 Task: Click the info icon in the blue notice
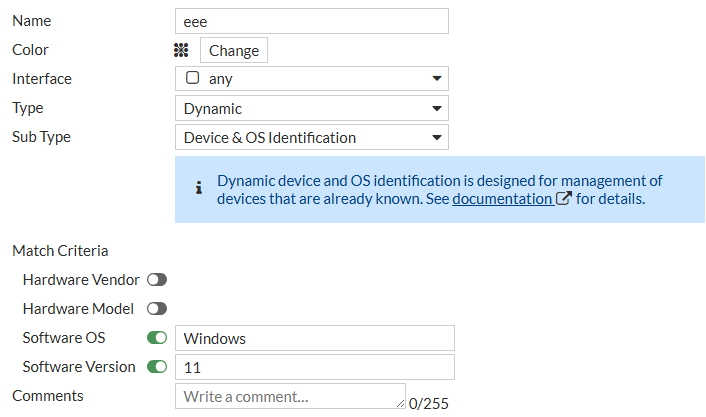click(x=198, y=187)
